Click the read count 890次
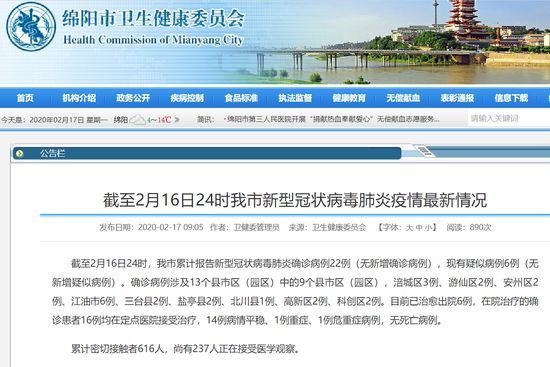The height and width of the screenshot is (367, 550). [480, 227]
